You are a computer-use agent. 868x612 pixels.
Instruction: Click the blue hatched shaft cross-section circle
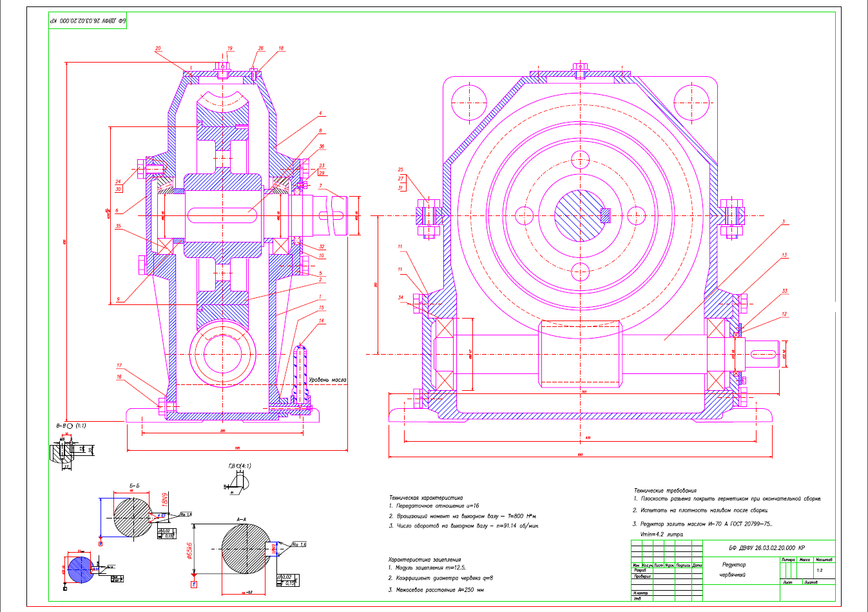81,571
